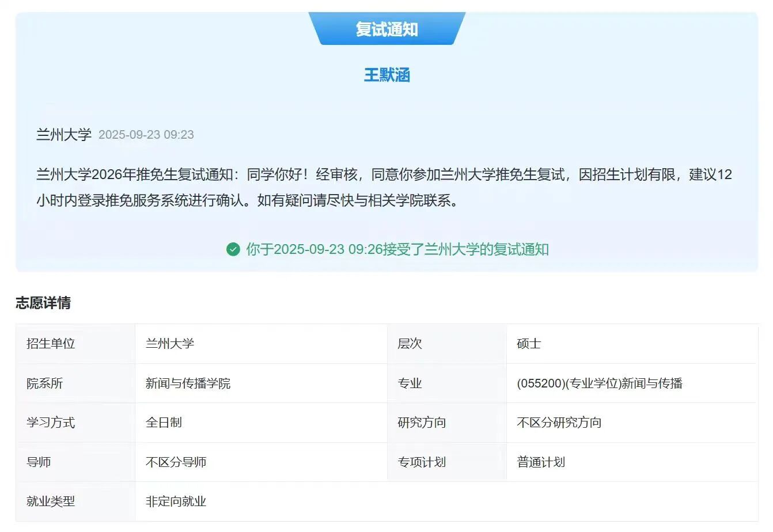The image size is (773, 532).
Task: Click sender 兰州大学 beside the timestamp
Action: coord(64,135)
